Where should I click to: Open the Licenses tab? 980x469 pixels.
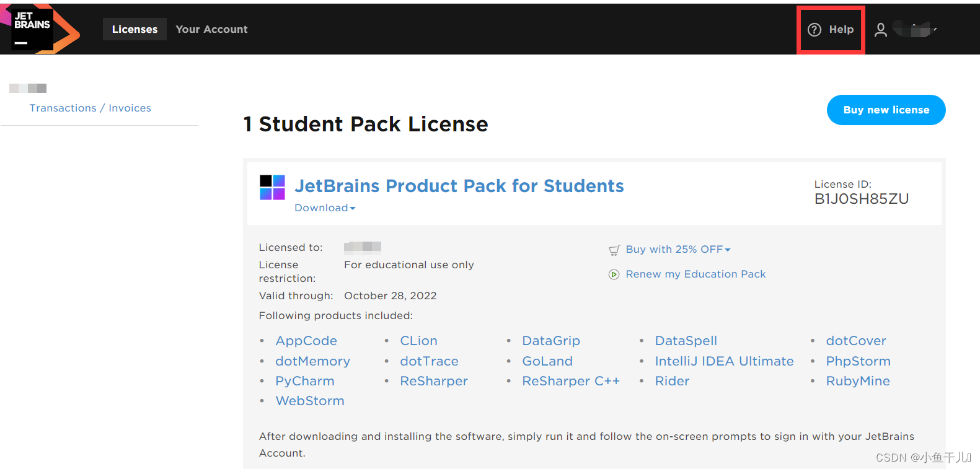pos(135,29)
